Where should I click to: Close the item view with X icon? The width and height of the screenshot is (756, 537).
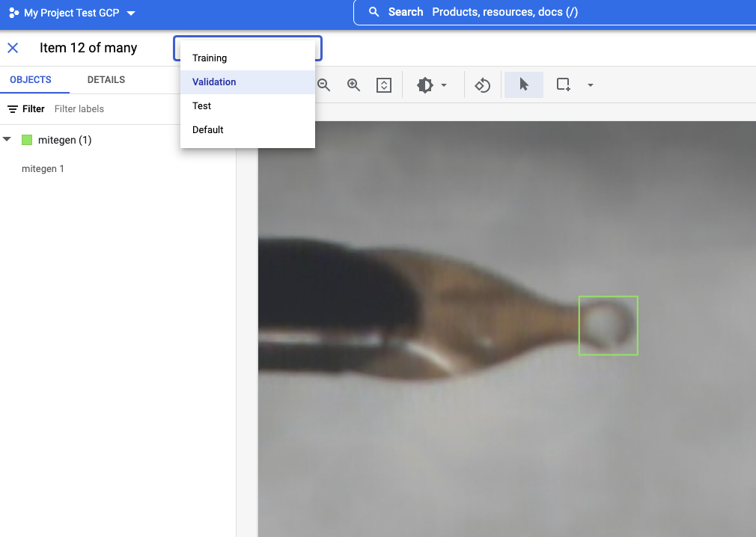click(13, 48)
